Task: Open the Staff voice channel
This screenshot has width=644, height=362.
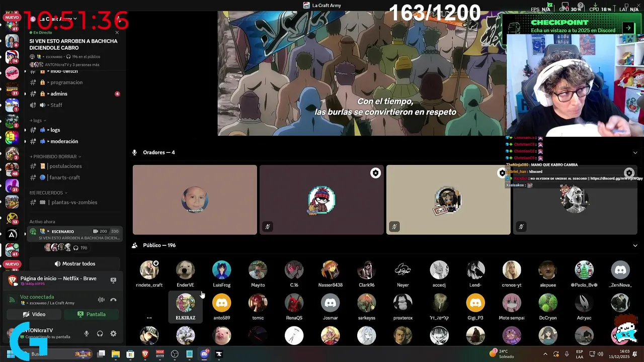Action: (74, 105)
